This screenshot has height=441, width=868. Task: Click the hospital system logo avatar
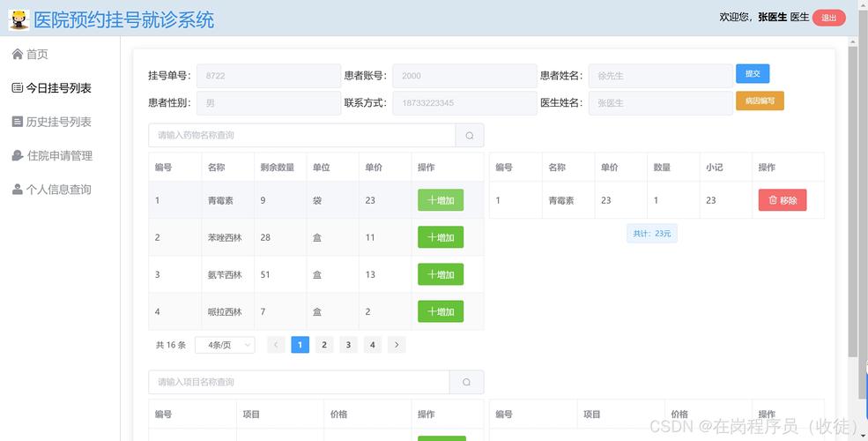pos(19,19)
